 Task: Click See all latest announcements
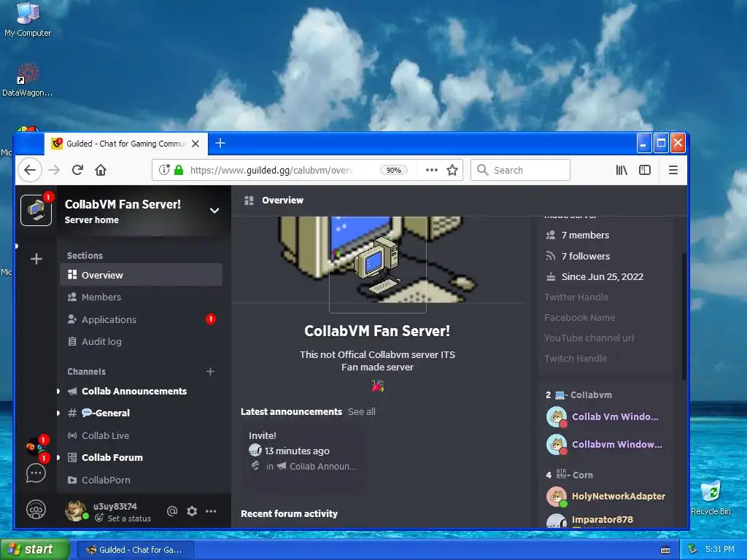(x=362, y=411)
